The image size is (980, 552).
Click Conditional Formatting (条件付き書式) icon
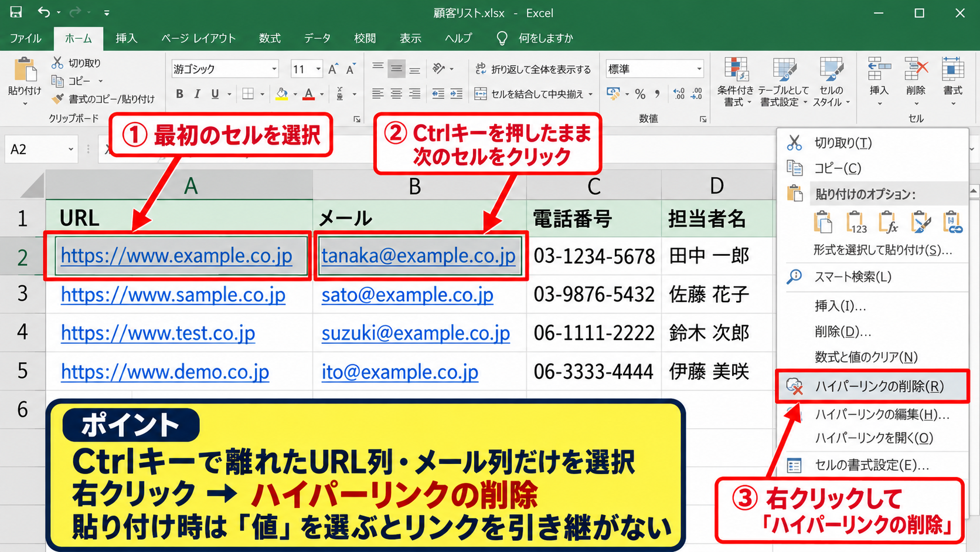736,69
